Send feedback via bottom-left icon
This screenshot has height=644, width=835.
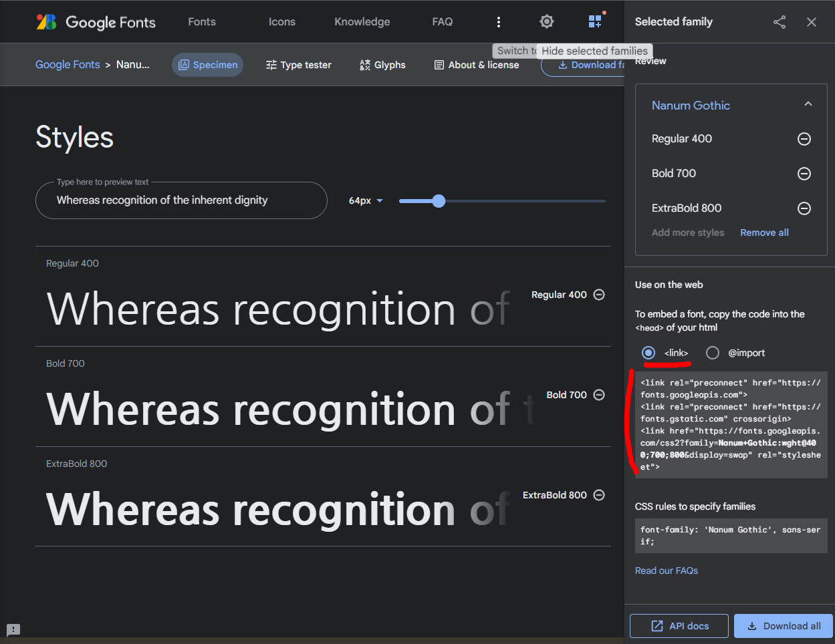click(x=13, y=629)
